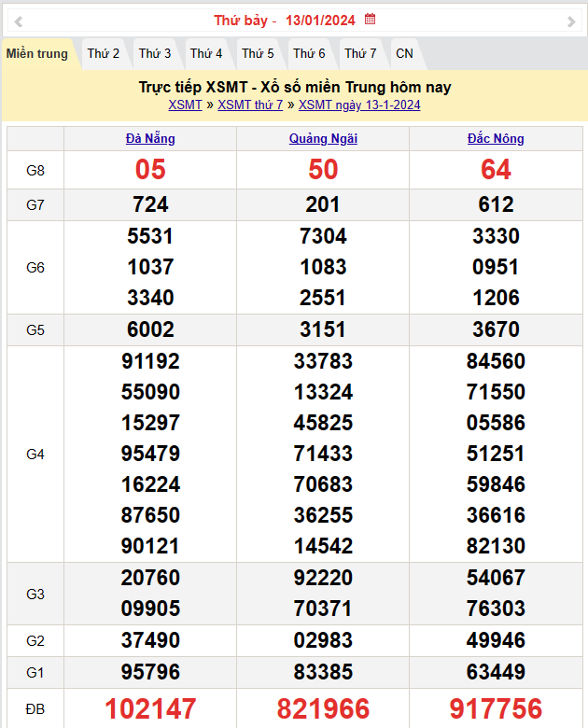Open the Đà Nẵng province link

tap(150, 138)
